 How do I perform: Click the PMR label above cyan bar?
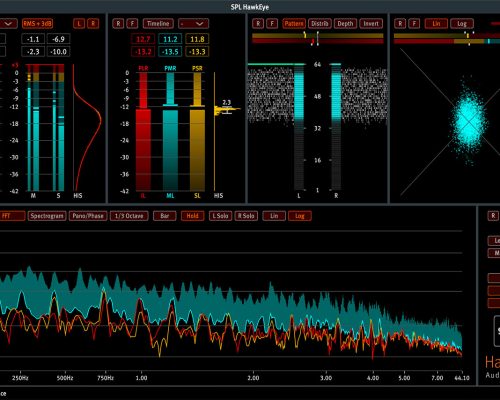point(170,68)
